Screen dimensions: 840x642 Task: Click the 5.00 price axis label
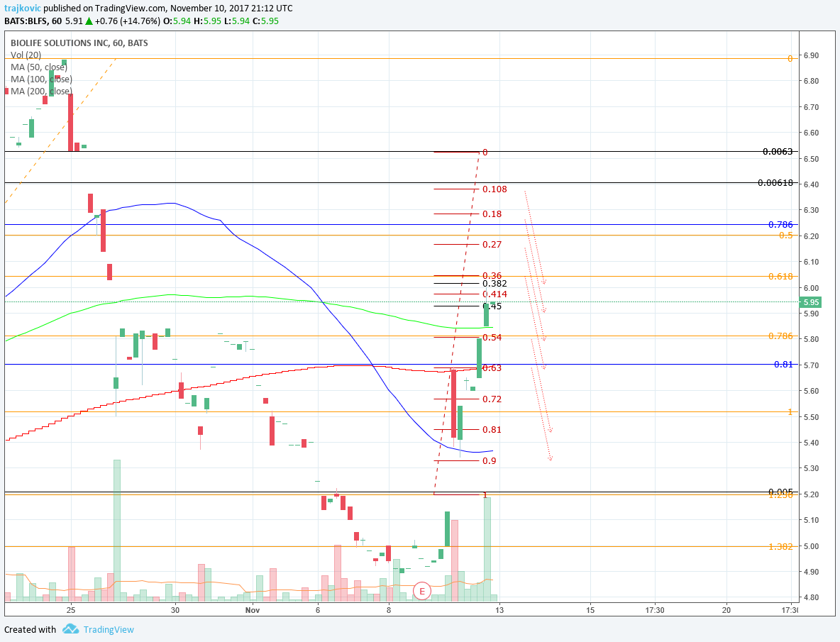(811, 547)
